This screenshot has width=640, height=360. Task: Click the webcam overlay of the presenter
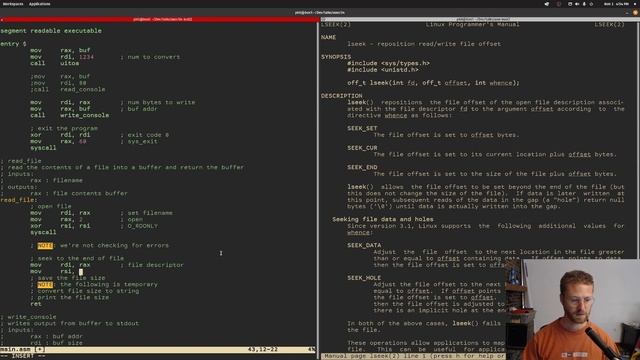573,309
